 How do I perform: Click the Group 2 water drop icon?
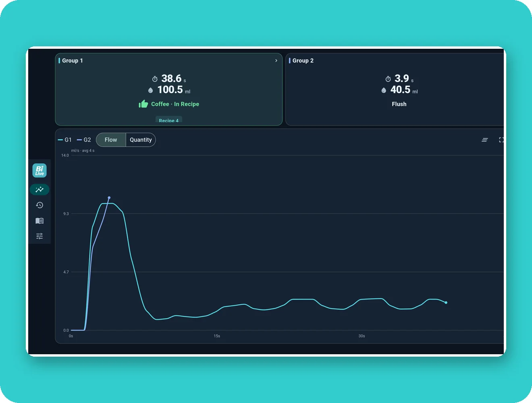coord(384,90)
